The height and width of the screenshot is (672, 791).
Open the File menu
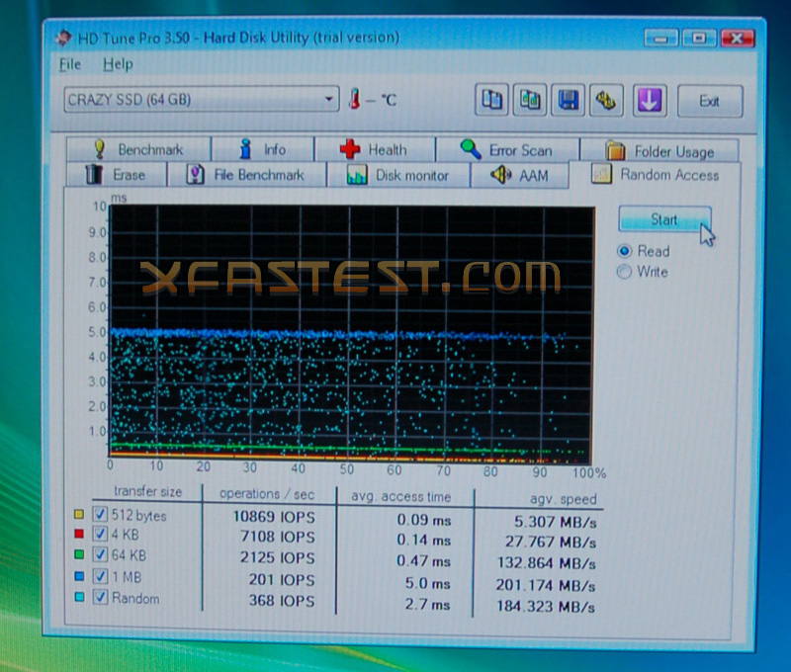click(x=70, y=64)
